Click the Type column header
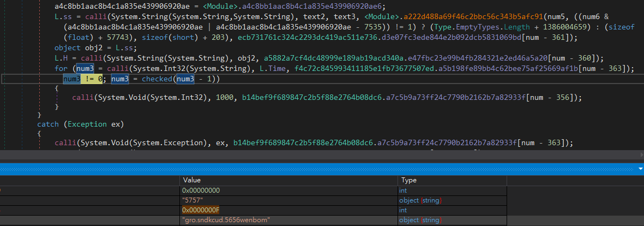This screenshot has width=644, height=226. [408, 180]
